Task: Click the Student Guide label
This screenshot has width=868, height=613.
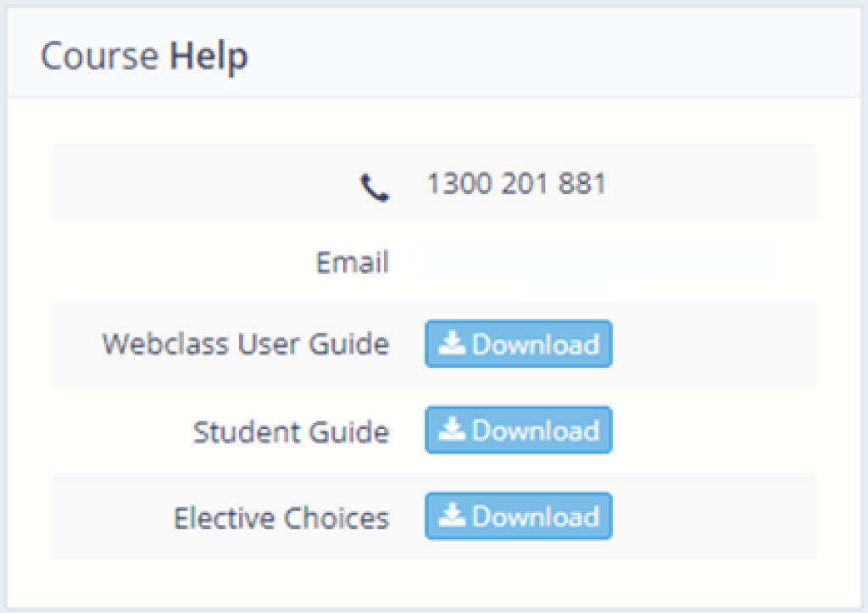Action: (292, 432)
